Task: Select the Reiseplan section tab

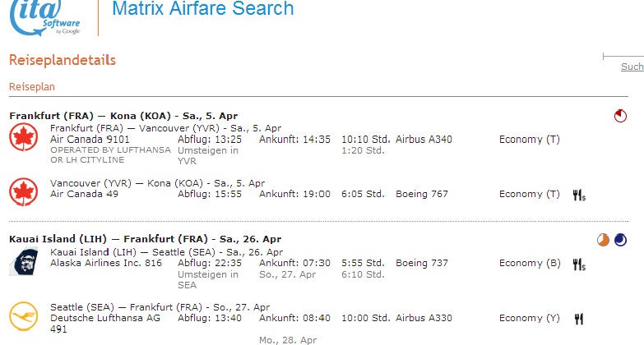Action: click(x=32, y=86)
